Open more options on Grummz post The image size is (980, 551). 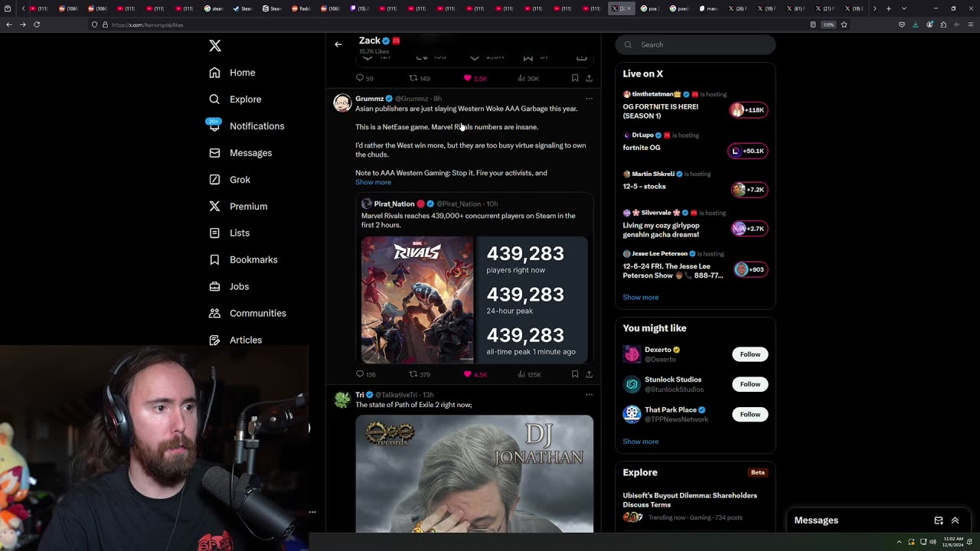589,99
